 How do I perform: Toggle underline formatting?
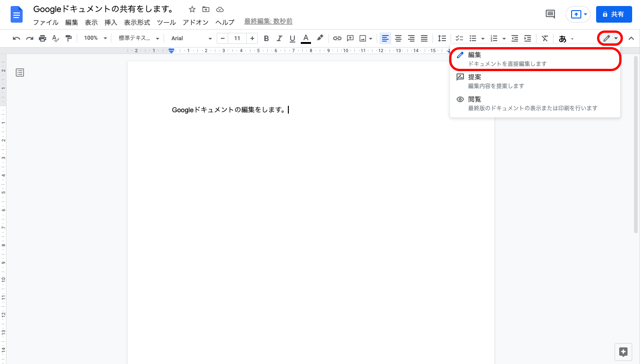[x=292, y=38]
